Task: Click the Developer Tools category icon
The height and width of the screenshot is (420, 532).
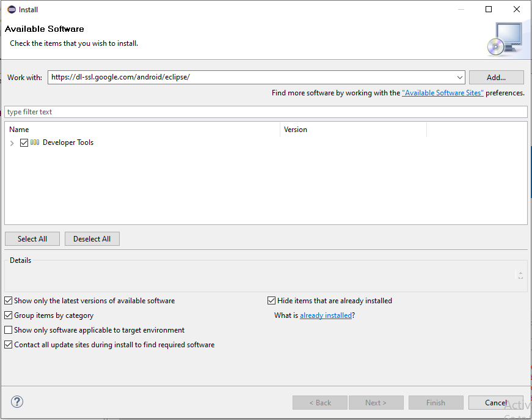Action: (35, 142)
